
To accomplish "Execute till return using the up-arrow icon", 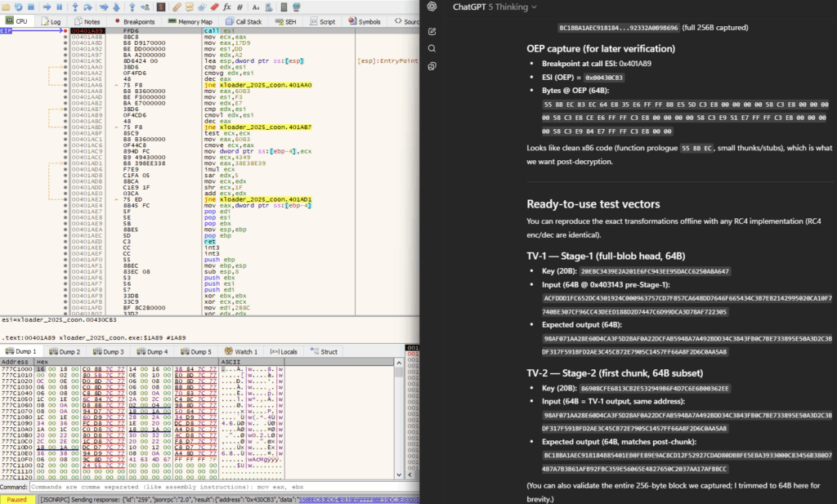I will (132, 7).
